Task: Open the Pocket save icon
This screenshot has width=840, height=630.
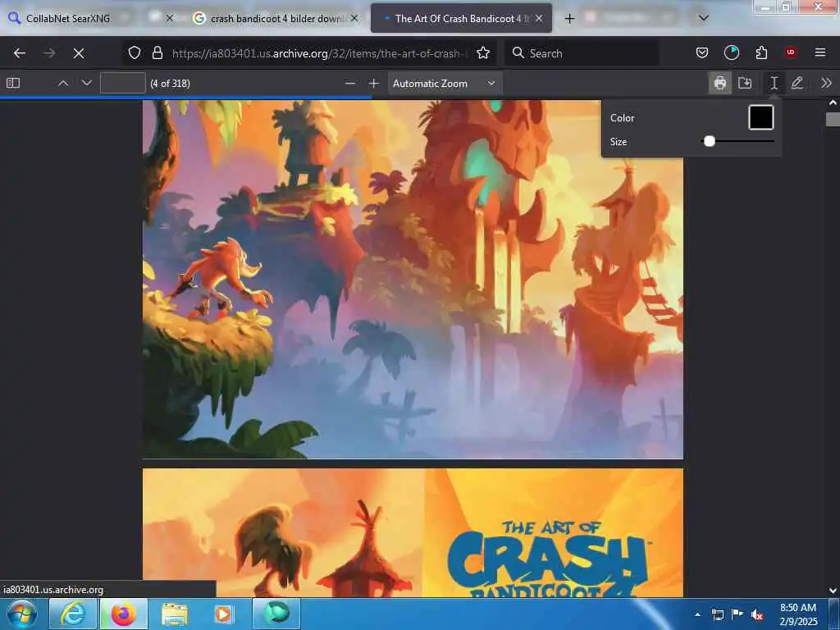Action: coord(702,52)
